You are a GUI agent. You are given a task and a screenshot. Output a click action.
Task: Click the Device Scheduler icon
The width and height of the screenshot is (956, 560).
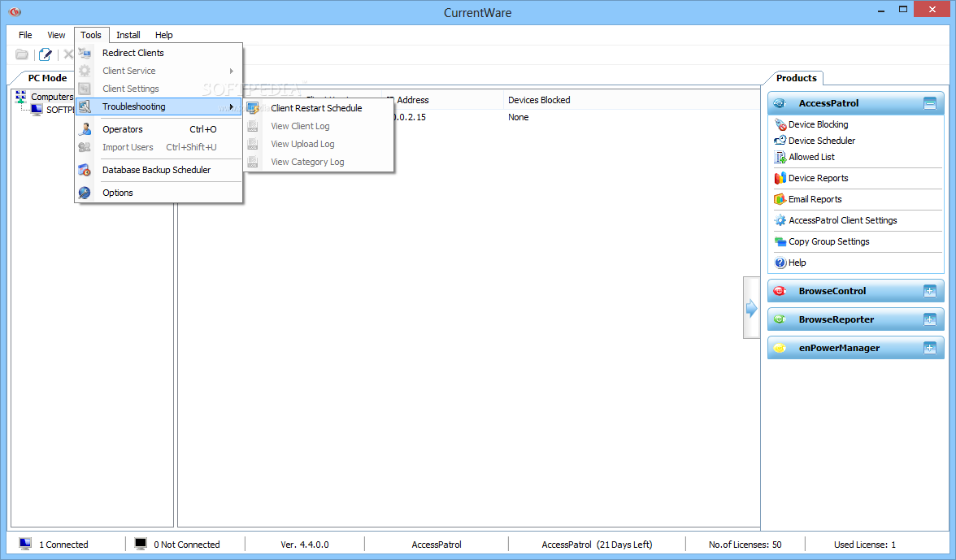pyautogui.click(x=780, y=141)
